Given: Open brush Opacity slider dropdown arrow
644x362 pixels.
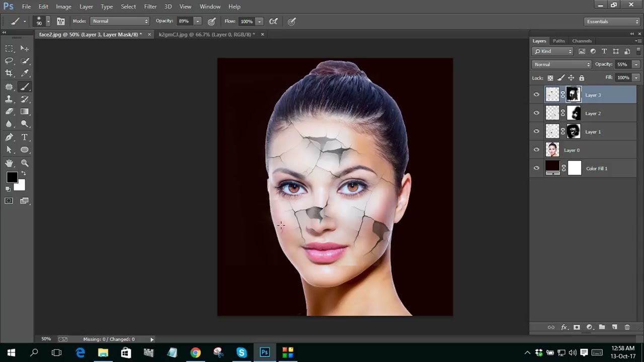Looking at the screenshot, I should point(198,21).
